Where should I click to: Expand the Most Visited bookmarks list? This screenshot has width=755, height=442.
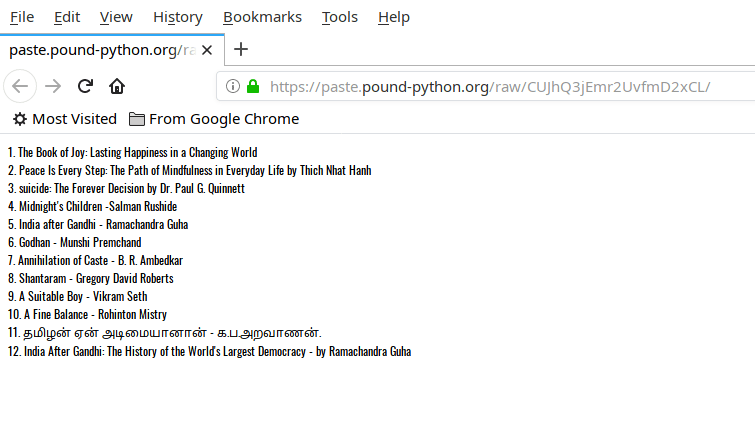(64, 119)
